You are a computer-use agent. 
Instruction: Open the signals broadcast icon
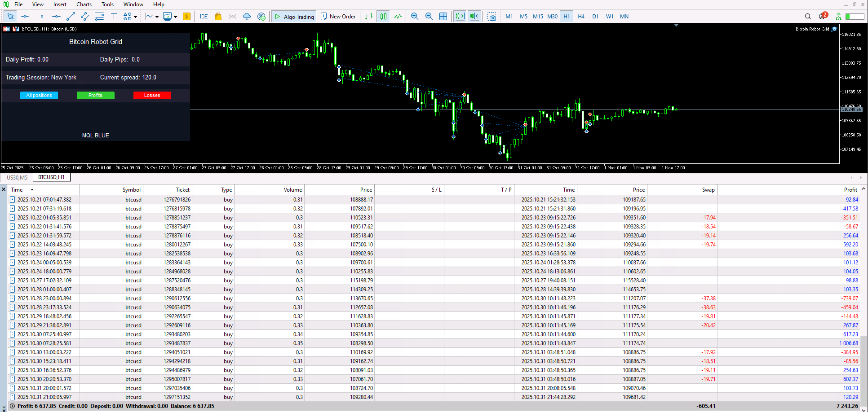232,17
